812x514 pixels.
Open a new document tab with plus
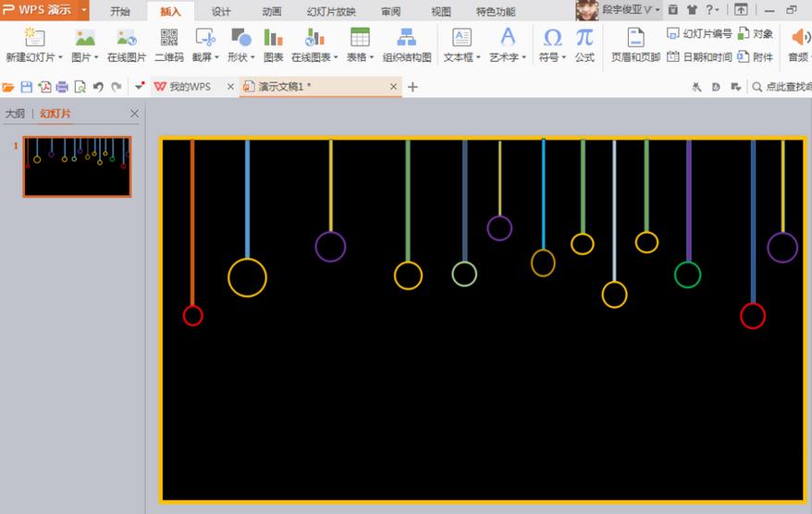click(412, 87)
